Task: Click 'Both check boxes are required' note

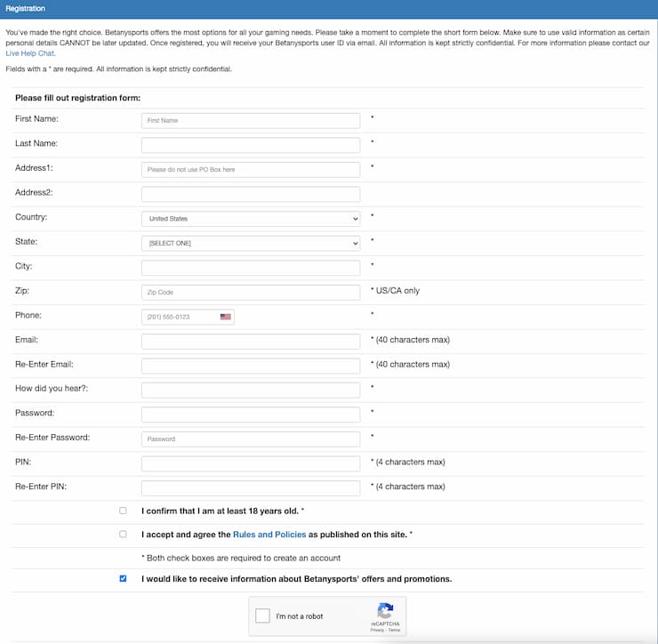Action: (x=241, y=558)
